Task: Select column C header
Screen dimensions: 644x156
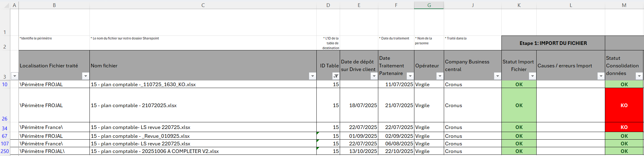Action: pyautogui.click(x=203, y=5)
